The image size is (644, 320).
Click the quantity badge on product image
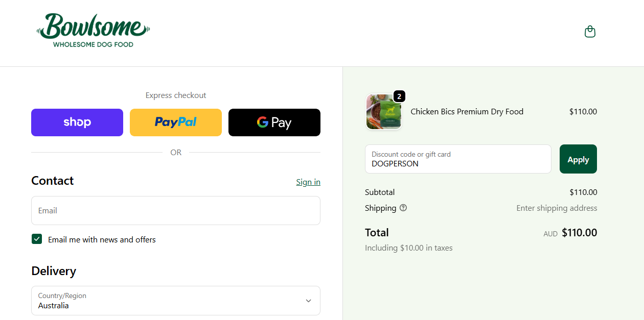399,96
